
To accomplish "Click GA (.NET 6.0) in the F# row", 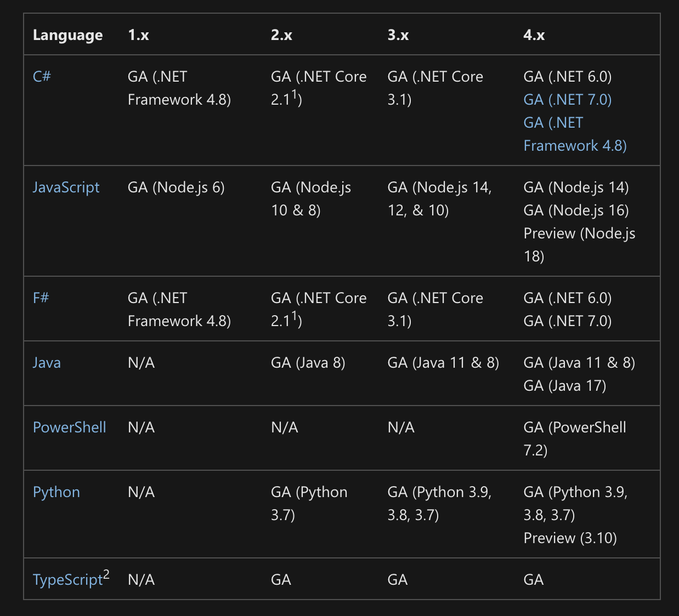I will pos(568,298).
